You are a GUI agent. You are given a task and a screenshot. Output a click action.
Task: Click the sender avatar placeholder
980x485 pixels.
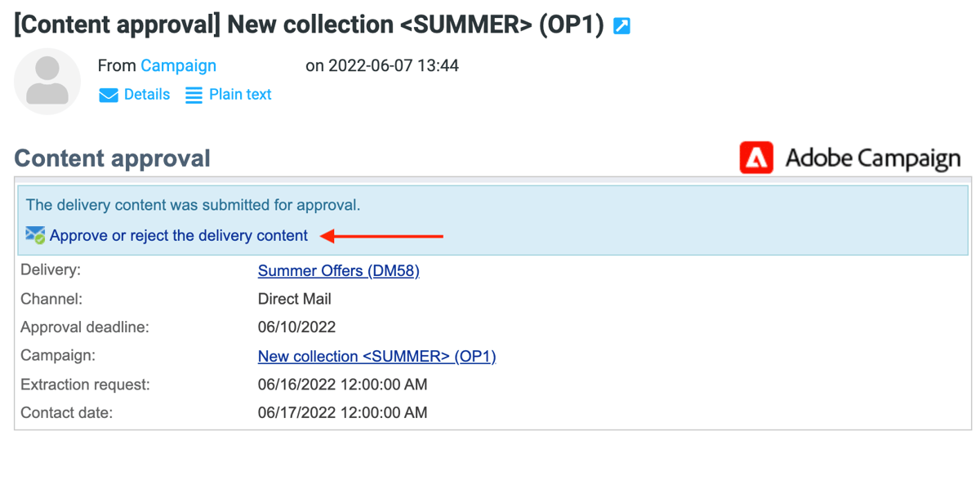click(x=47, y=81)
